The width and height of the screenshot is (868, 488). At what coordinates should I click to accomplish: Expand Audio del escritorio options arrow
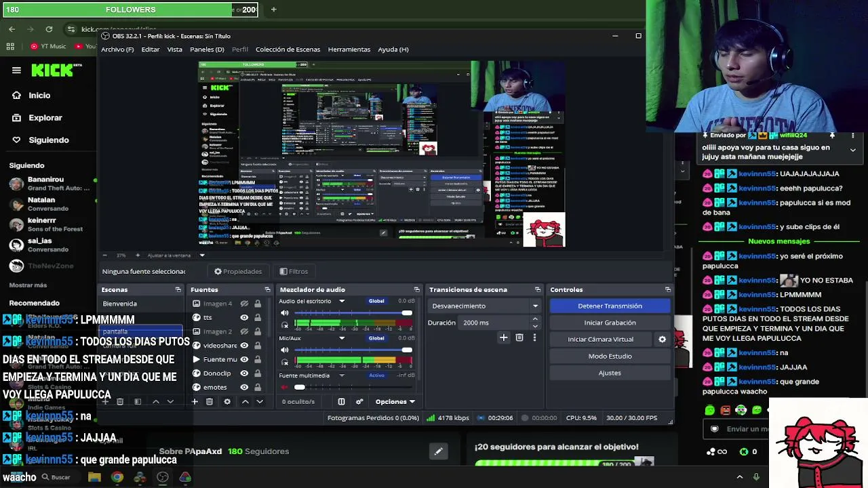point(342,301)
